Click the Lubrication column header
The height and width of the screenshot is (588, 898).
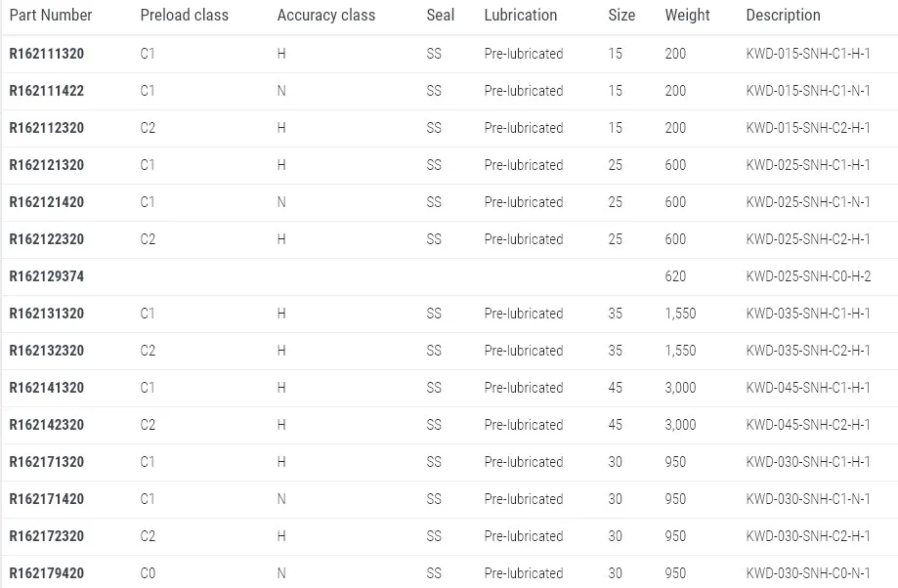tap(520, 16)
